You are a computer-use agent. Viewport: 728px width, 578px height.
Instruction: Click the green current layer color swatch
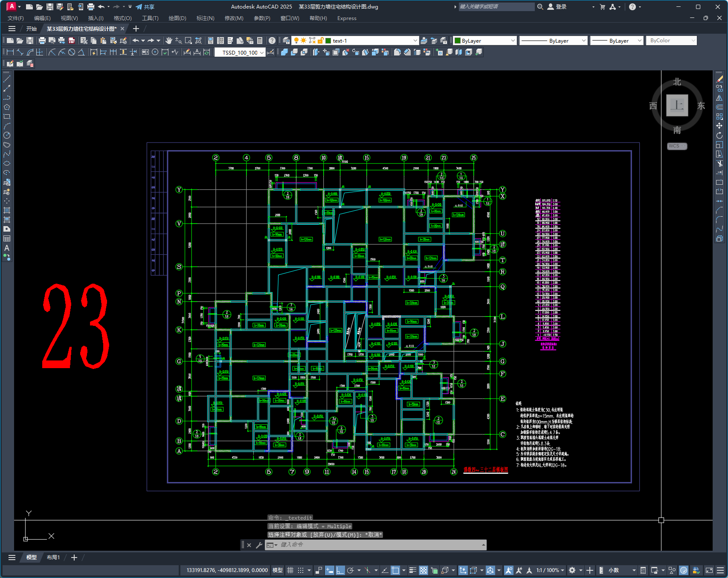[328, 41]
